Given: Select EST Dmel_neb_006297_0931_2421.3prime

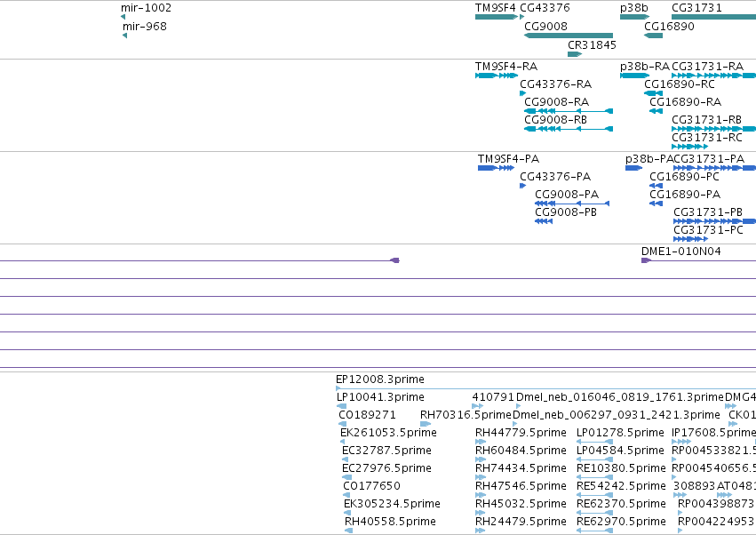Looking at the screenshot, I should [x=617, y=415].
